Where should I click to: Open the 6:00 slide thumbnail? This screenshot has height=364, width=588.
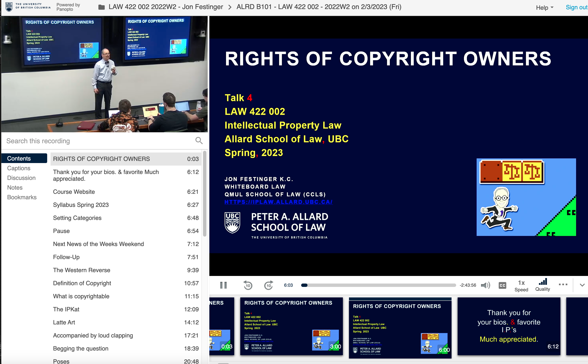click(400, 328)
